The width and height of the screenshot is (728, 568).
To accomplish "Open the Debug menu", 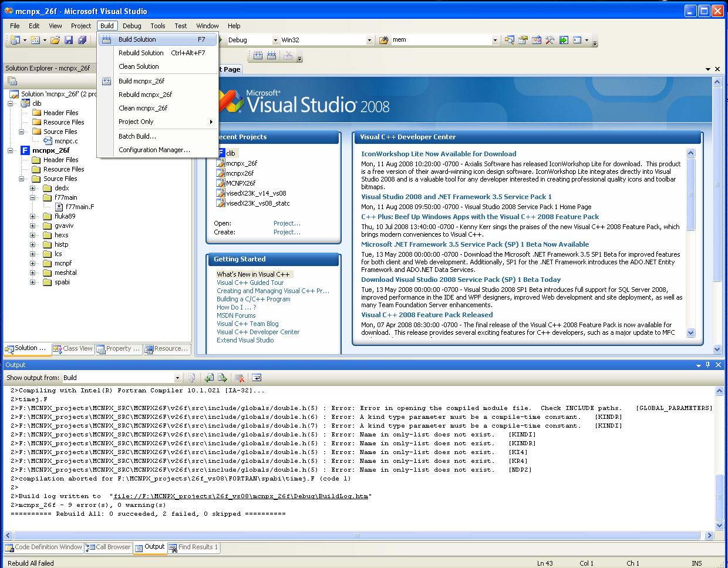I will click(132, 26).
